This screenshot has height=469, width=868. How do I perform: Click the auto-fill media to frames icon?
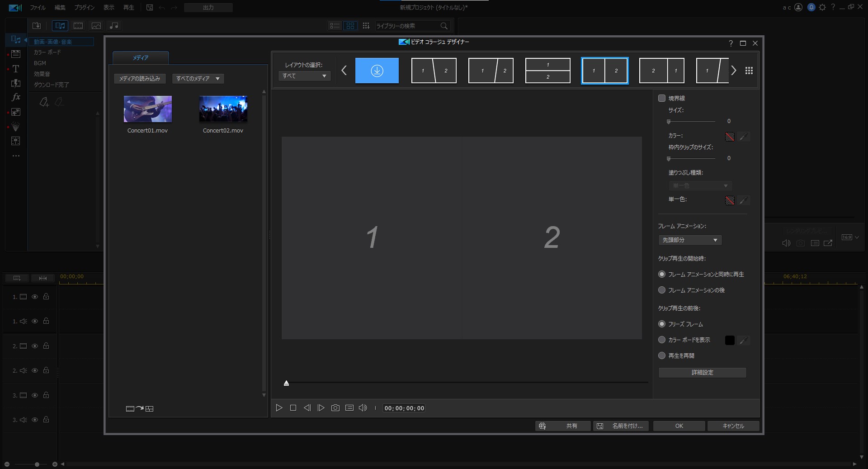tap(140, 409)
